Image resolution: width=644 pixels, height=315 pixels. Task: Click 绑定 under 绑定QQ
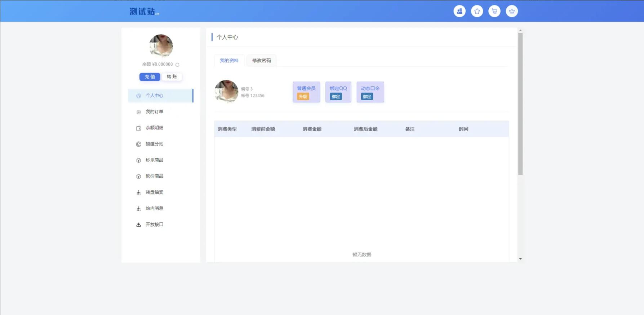(336, 97)
